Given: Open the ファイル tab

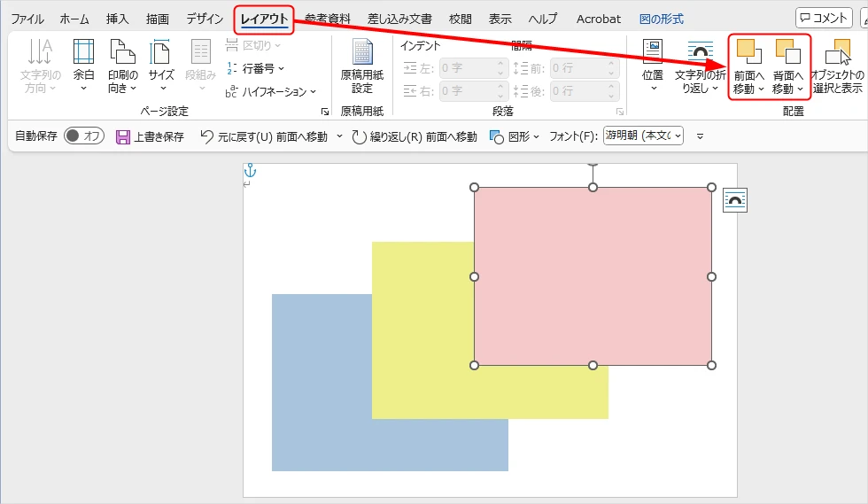Looking at the screenshot, I should pyautogui.click(x=27, y=19).
